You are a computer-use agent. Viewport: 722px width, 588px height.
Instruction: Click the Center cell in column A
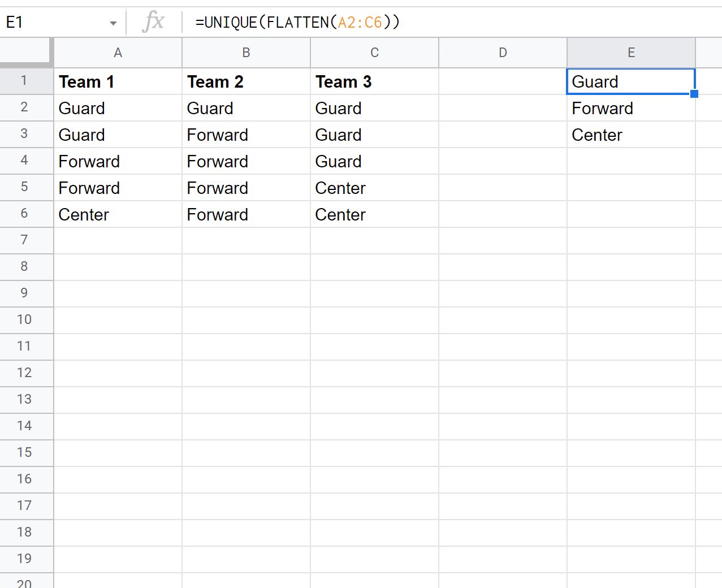(x=118, y=215)
